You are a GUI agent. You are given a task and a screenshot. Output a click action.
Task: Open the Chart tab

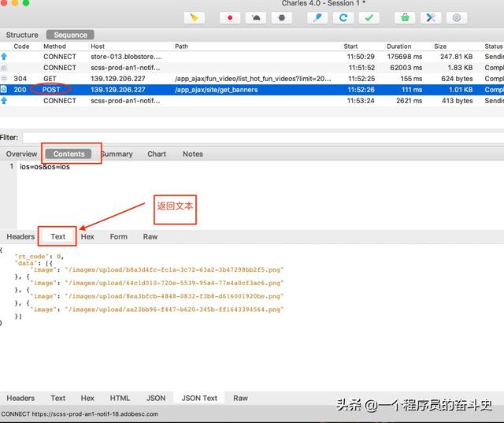pyautogui.click(x=157, y=154)
